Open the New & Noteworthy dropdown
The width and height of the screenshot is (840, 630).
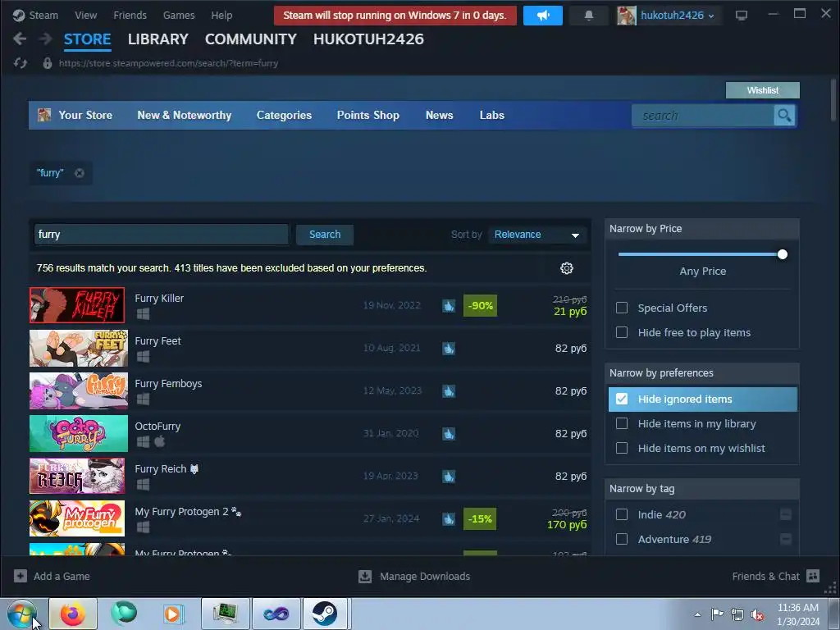[185, 115]
